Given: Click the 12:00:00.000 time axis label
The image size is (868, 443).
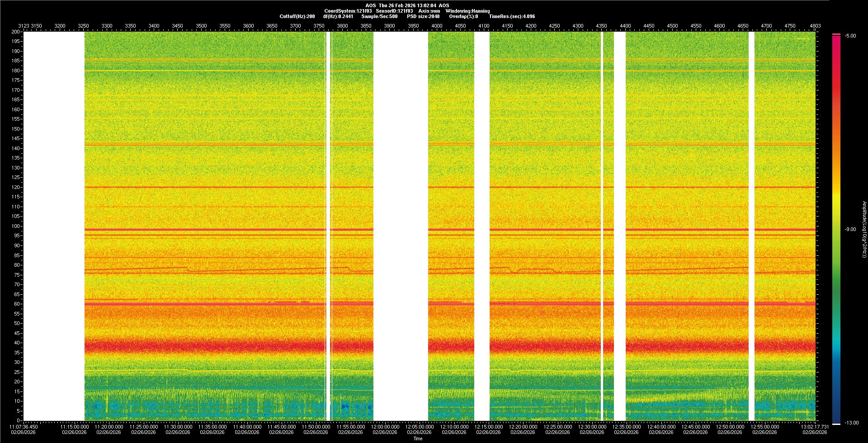Looking at the screenshot, I should click(x=385, y=426).
